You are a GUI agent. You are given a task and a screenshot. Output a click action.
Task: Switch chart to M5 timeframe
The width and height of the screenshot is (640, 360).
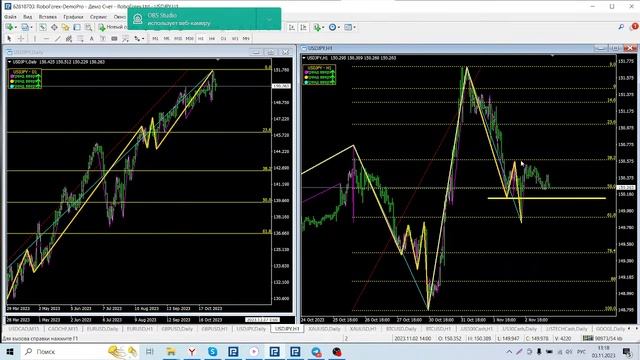click(167, 38)
